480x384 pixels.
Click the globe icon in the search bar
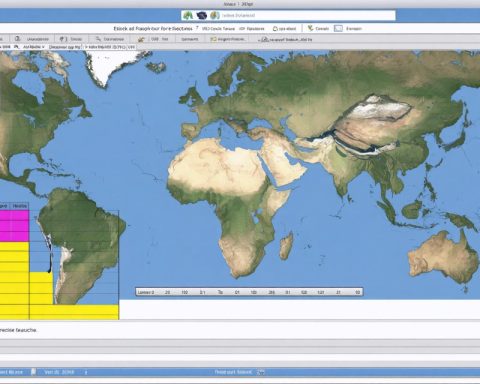[x=215, y=15]
